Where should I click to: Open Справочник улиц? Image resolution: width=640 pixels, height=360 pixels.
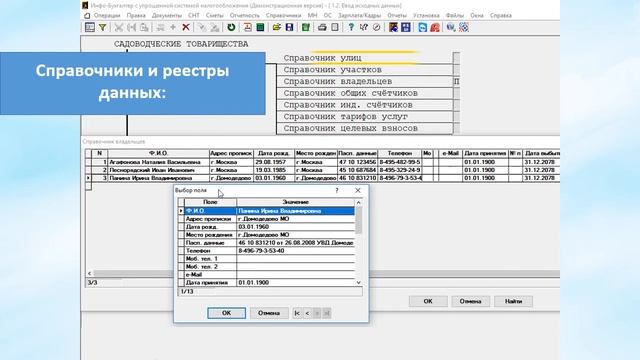(x=365, y=58)
